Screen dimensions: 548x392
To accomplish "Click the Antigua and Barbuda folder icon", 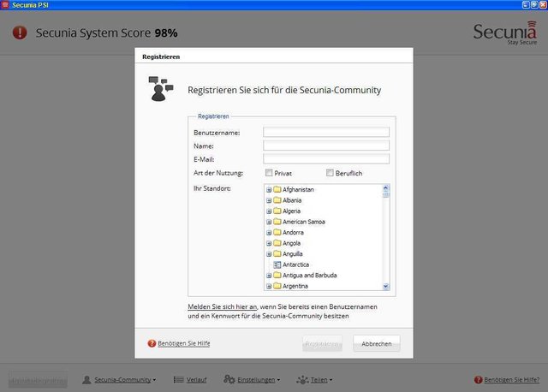I will tap(277, 276).
